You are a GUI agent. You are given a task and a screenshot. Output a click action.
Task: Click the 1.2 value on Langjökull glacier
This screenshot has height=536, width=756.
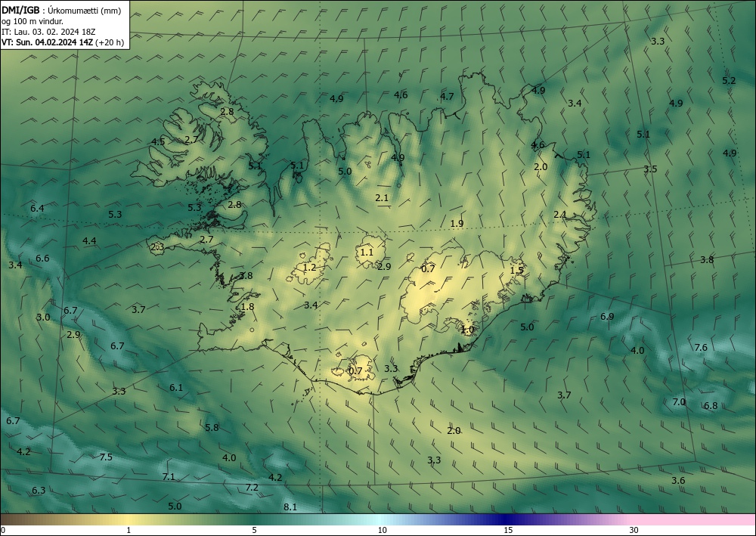tap(309, 267)
